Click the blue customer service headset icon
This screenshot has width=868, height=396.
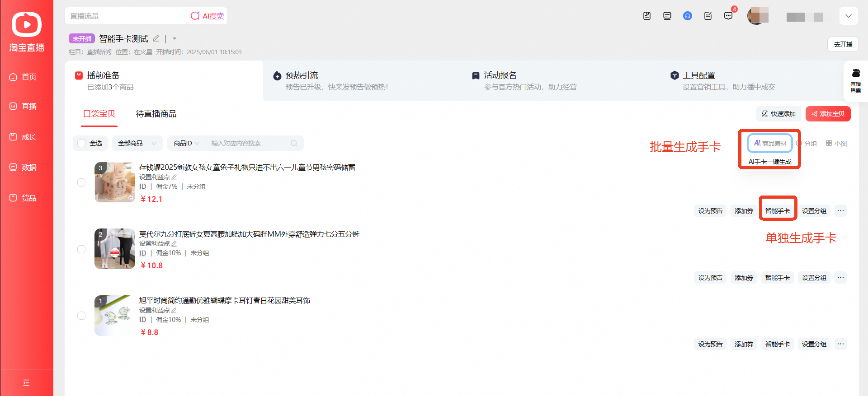click(688, 16)
